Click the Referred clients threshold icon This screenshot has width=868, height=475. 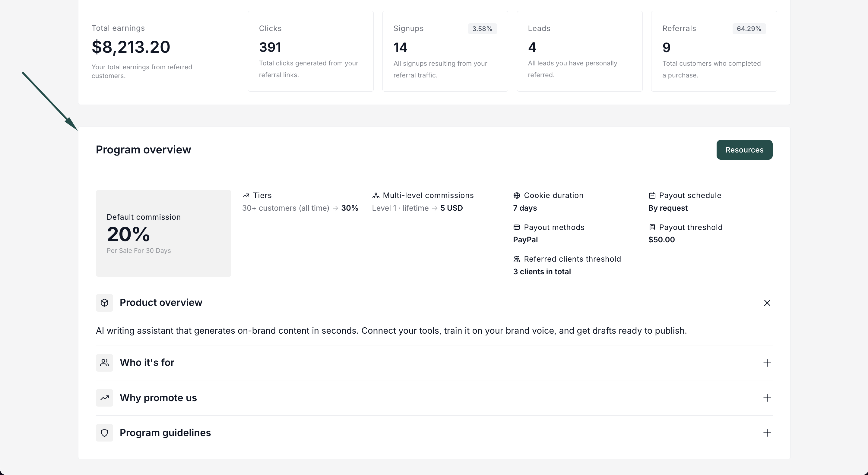[x=517, y=259]
